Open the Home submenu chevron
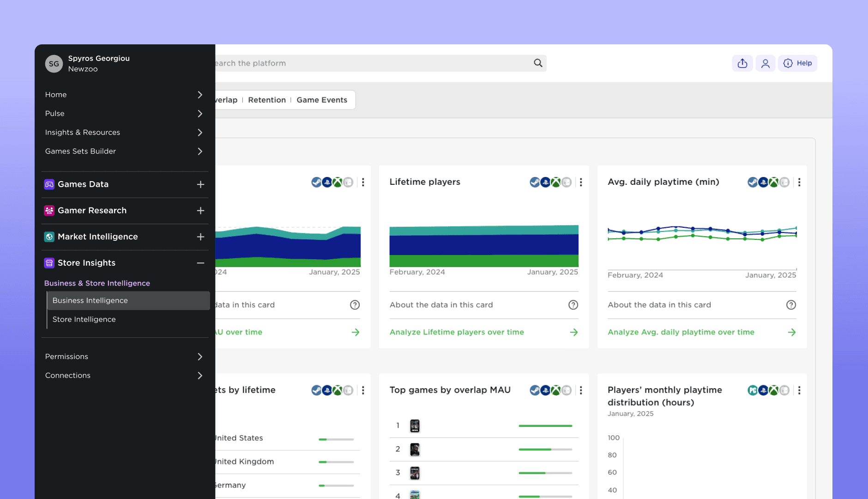Viewport: 868px width, 499px height. click(200, 95)
